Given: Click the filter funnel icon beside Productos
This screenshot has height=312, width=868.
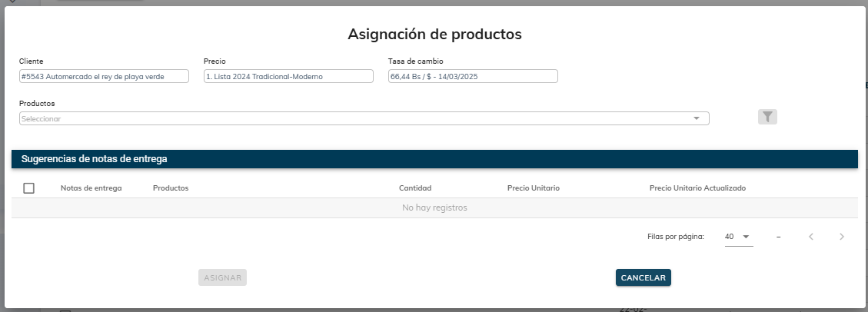Looking at the screenshot, I should (767, 117).
